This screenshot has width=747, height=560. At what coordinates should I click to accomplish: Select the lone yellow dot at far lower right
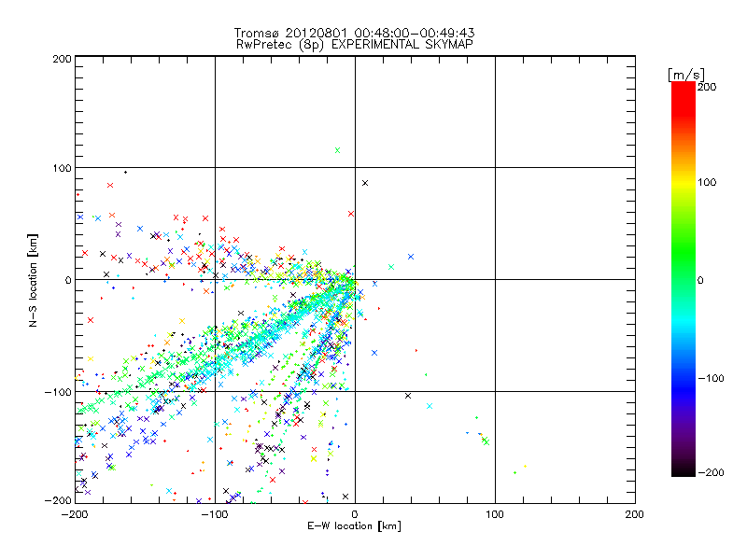click(526, 466)
